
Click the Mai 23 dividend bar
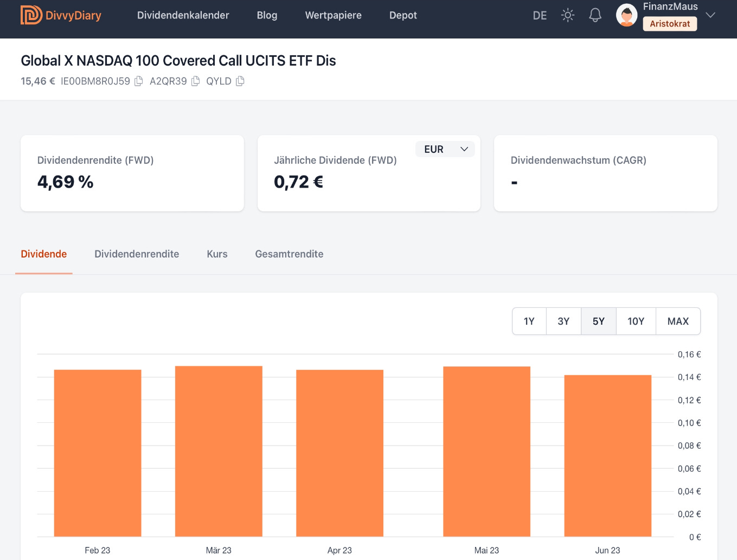pyautogui.click(x=486, y=452)
